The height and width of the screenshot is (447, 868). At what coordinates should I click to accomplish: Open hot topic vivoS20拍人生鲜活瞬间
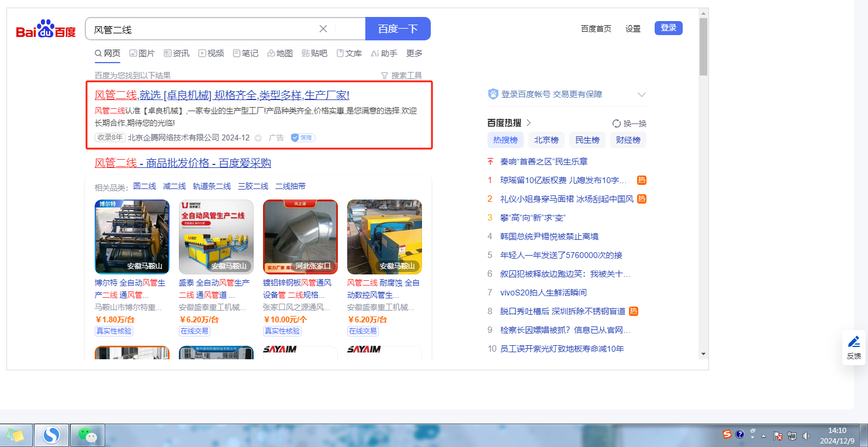[544, 293]
